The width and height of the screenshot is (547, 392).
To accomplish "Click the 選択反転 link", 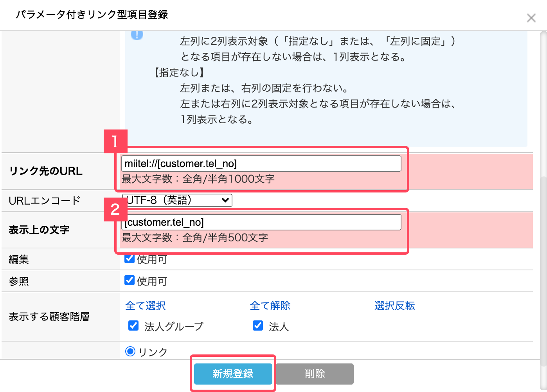I will point(394,306).
